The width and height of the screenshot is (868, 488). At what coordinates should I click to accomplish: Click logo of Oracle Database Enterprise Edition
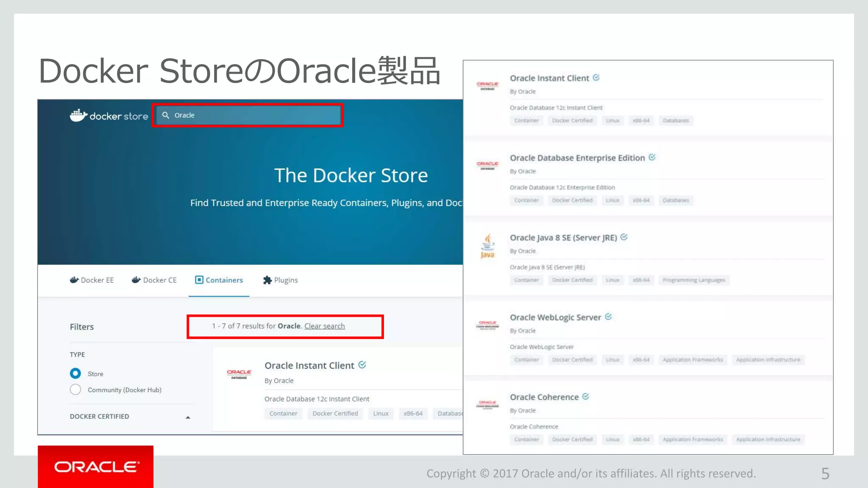487,166
